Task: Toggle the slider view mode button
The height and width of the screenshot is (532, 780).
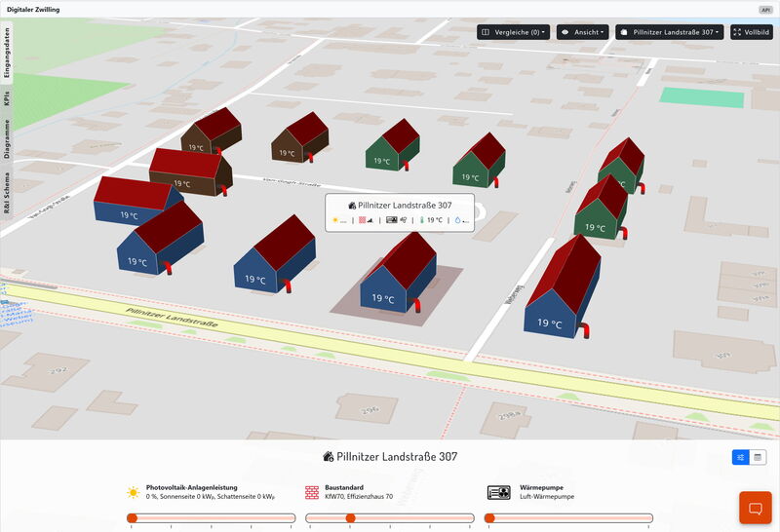Action: 741,457
